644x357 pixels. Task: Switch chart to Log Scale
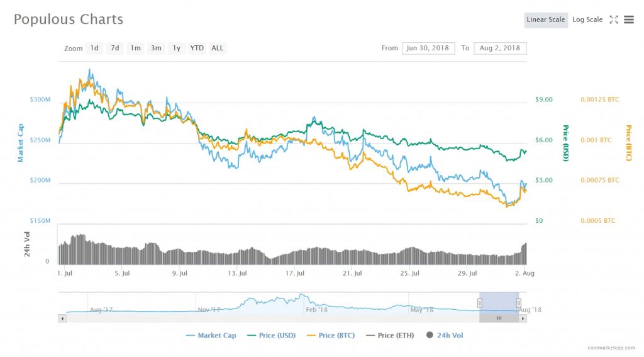(x=587, y=20)
